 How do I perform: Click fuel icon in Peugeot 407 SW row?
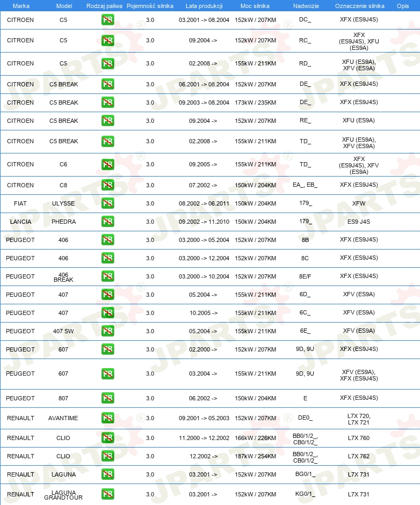click(x=107, y=331)
